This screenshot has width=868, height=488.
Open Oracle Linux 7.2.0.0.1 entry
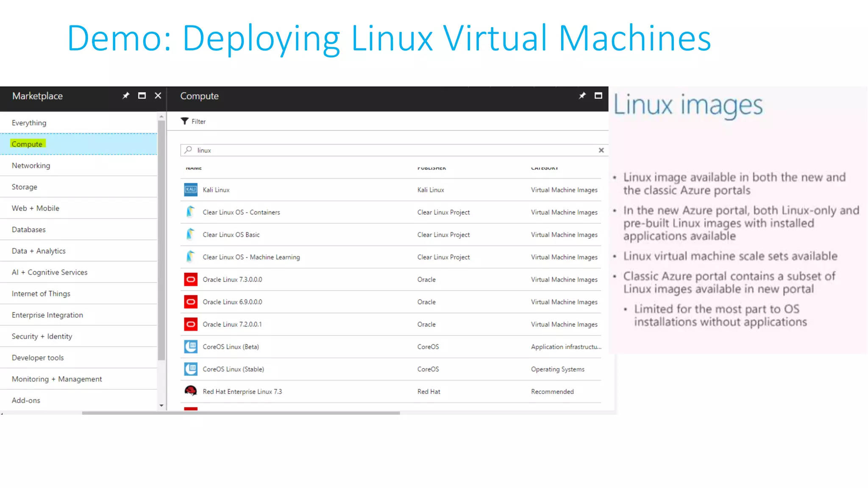click(391, 324)
